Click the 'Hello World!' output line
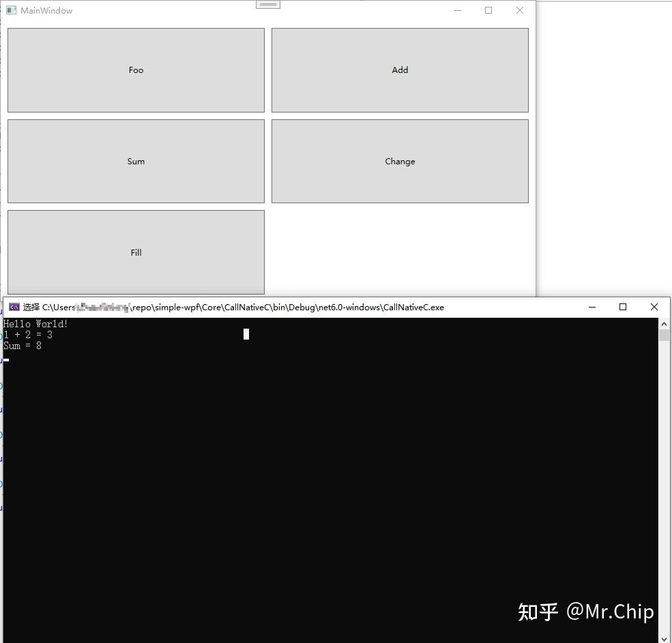 34,324
